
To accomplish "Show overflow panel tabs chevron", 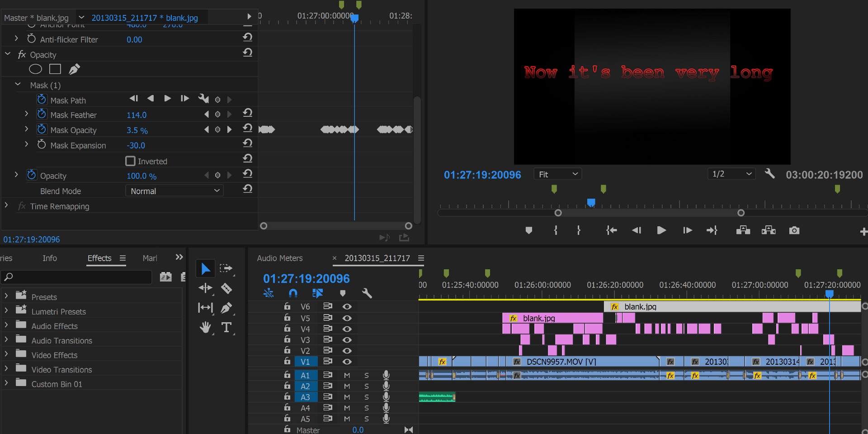I will tap(179, 257).
